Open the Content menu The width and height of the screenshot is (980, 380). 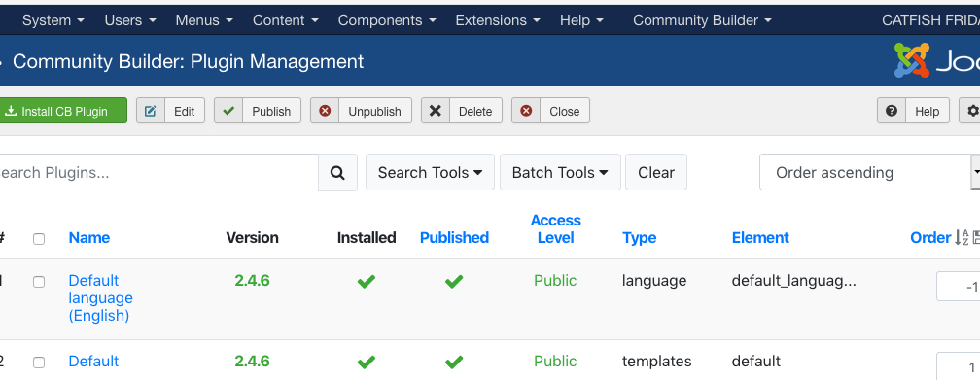click(x=286, y=20)
